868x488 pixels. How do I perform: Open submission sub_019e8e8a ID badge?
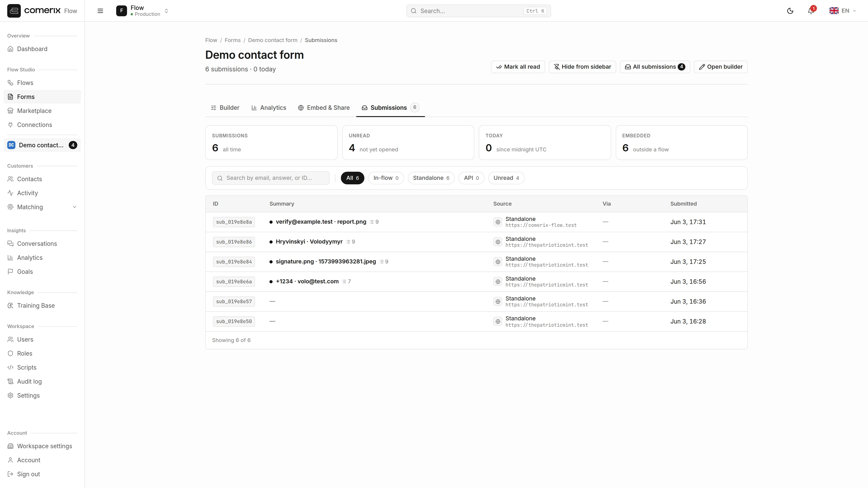pos(234,222)
